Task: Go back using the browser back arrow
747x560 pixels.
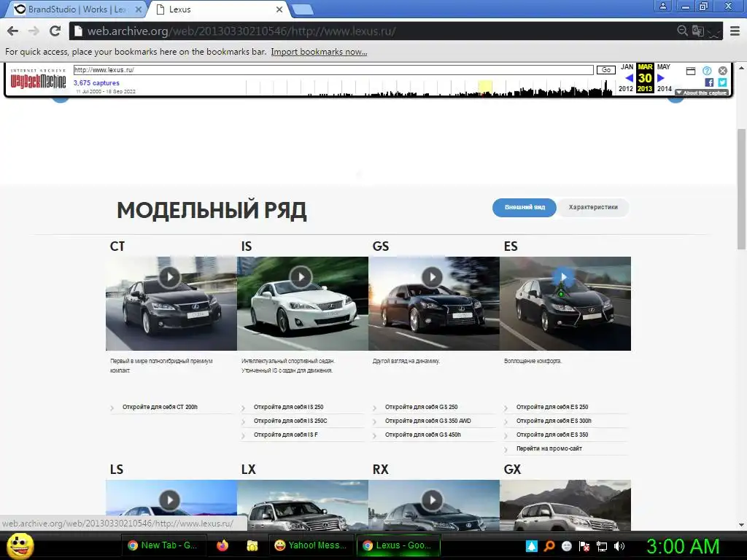Action: pyautogui.click(x=13, y=31)
